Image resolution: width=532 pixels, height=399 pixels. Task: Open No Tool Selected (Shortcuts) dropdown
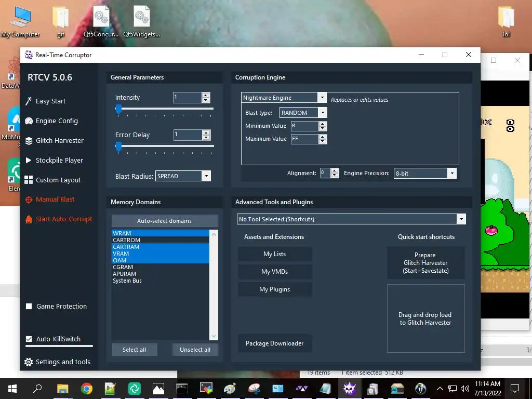pos(461,219)
